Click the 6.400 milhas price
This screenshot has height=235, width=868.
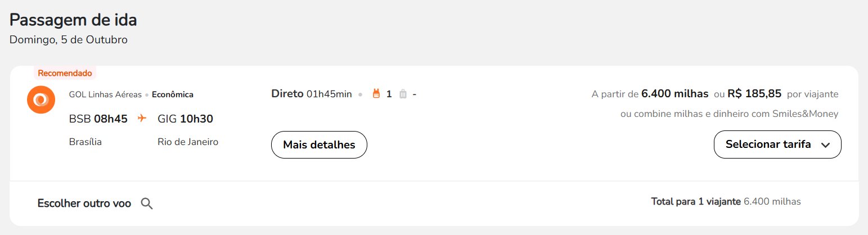[675, 93]
